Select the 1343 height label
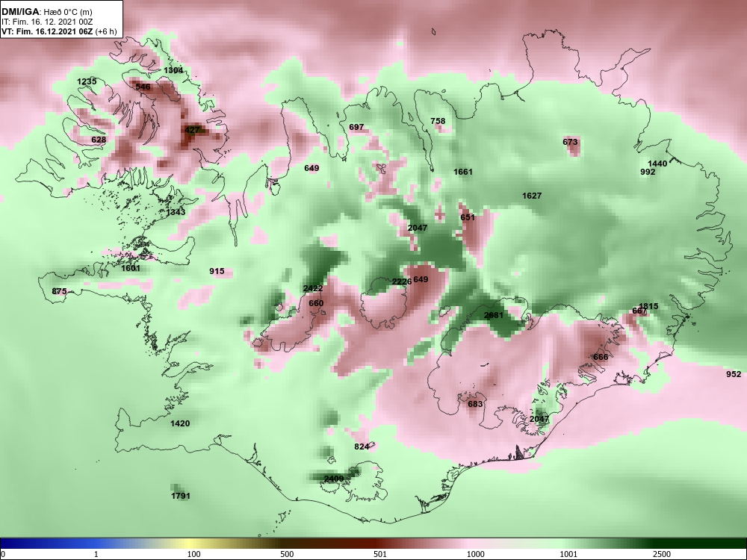This screenshot has width=747, height=560. coord(176,212)
